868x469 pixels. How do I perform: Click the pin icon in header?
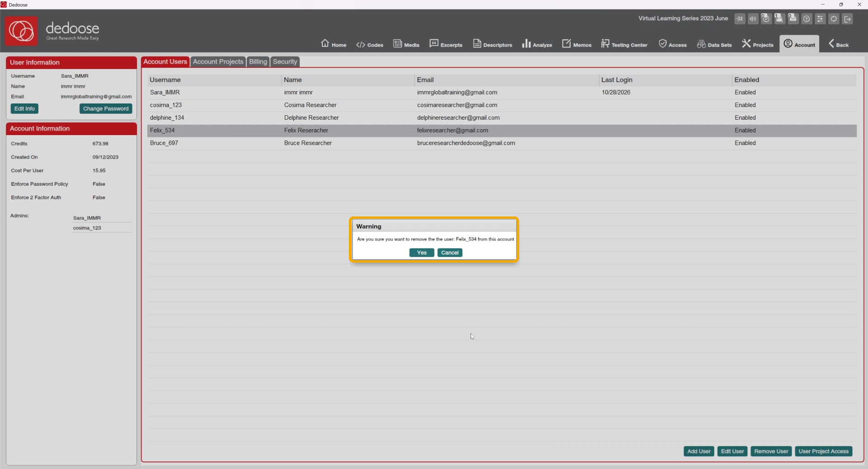click(x=740, y=19)
